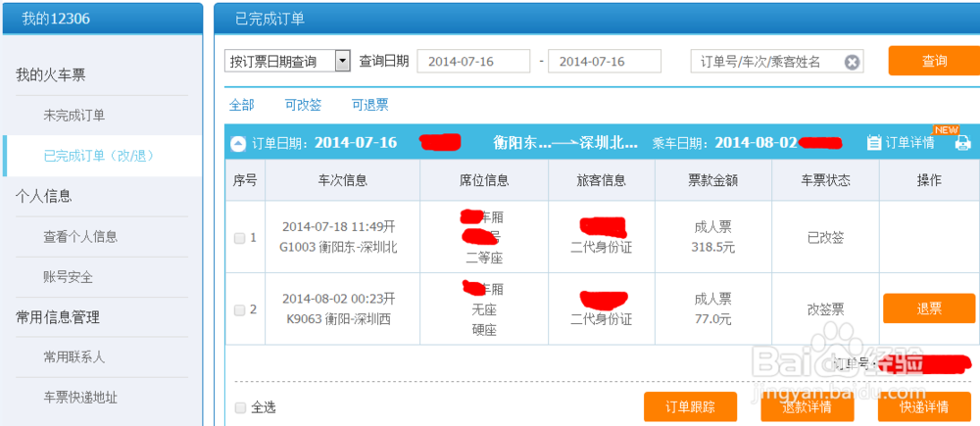Select the start date field 2014-07-16
This screenshot has height=426, width=980.
(473, 62)
